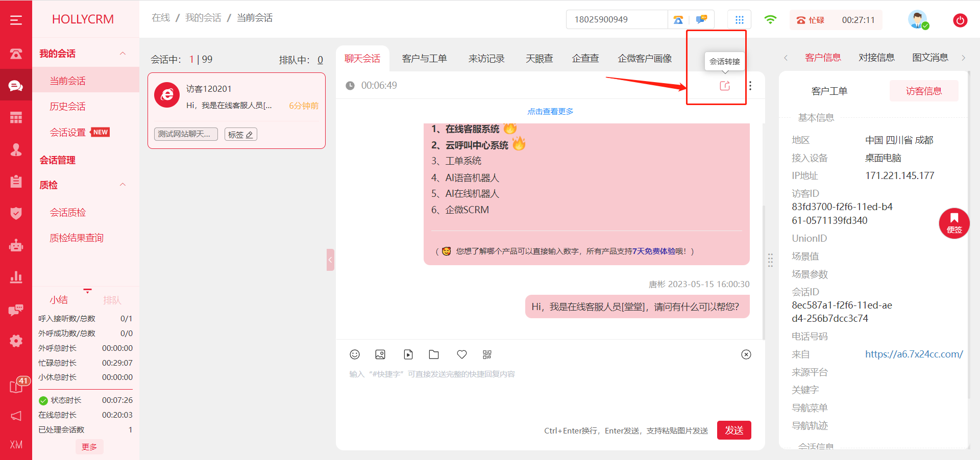Click the heart favorite icon in chat toolbar
This screenshot has width=980, height=460.
click(462, 354)
